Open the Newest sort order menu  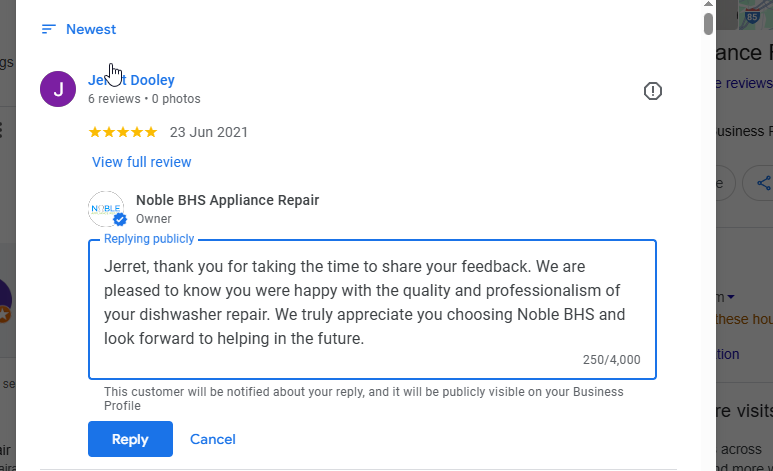pyautogui.click(x=90, y=30)
